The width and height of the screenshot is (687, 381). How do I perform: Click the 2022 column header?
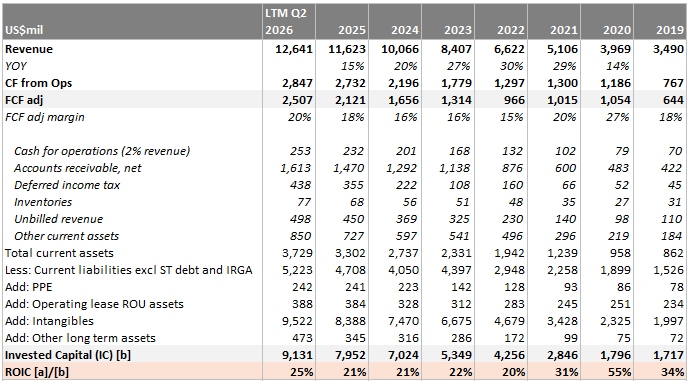click(511, 30)
